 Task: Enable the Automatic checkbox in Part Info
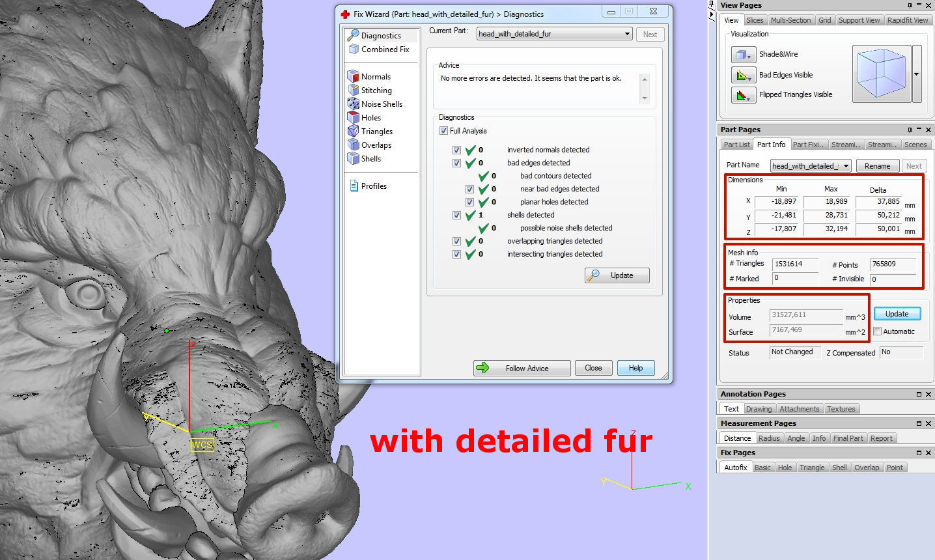tap(878, 331)
